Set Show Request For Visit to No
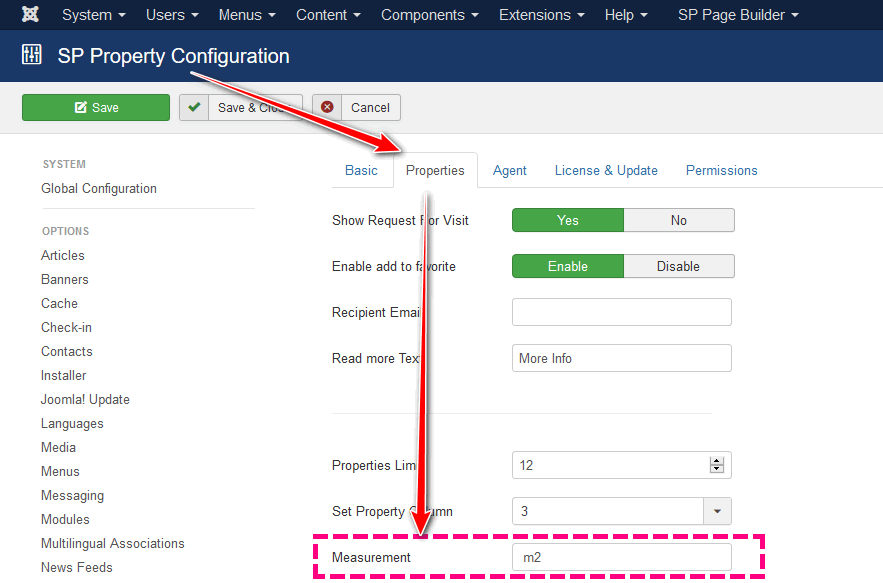Viewport: 883px width, 583px height. 679,220
